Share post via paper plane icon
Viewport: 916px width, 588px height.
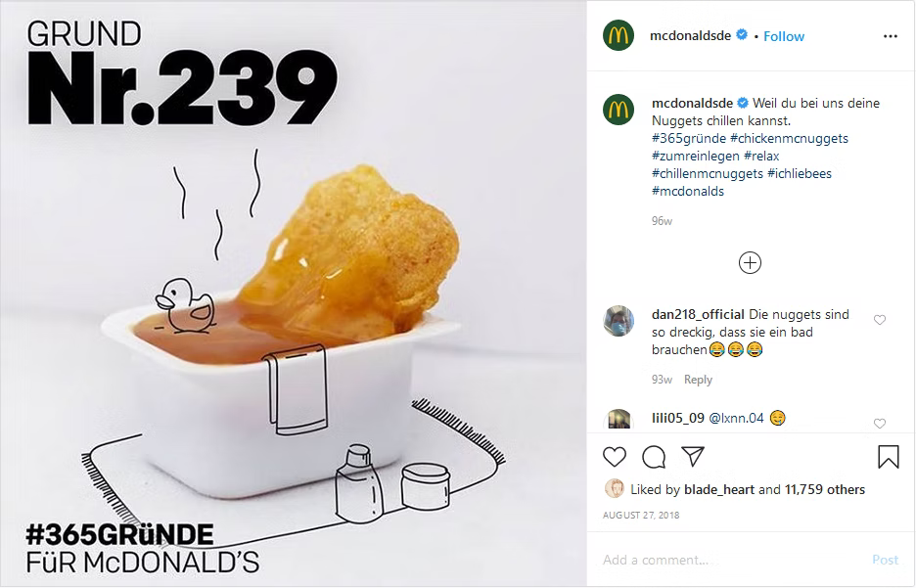coord(693,456)
